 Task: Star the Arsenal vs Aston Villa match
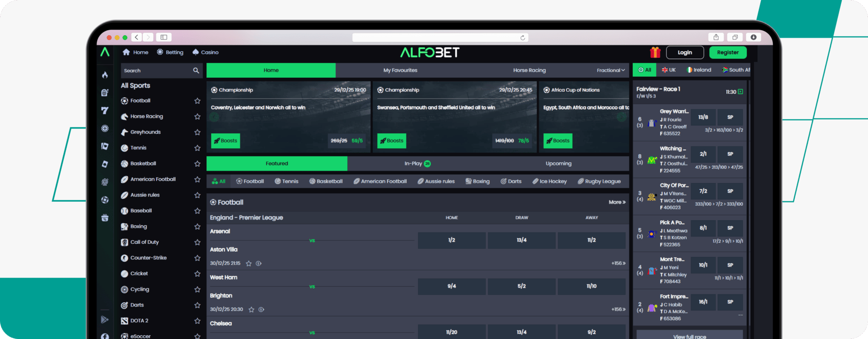(x=249, y=264)
